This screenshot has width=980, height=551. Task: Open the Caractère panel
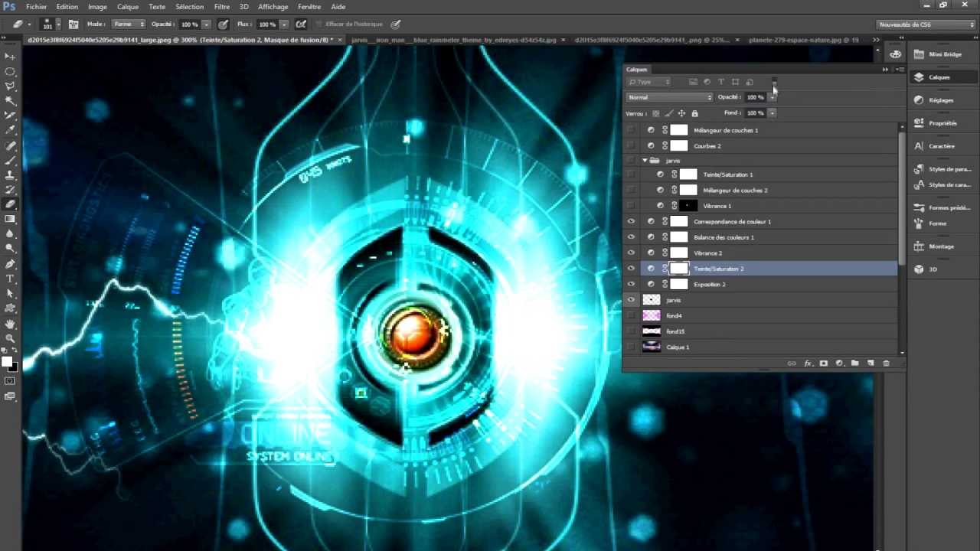coord(941,146)
